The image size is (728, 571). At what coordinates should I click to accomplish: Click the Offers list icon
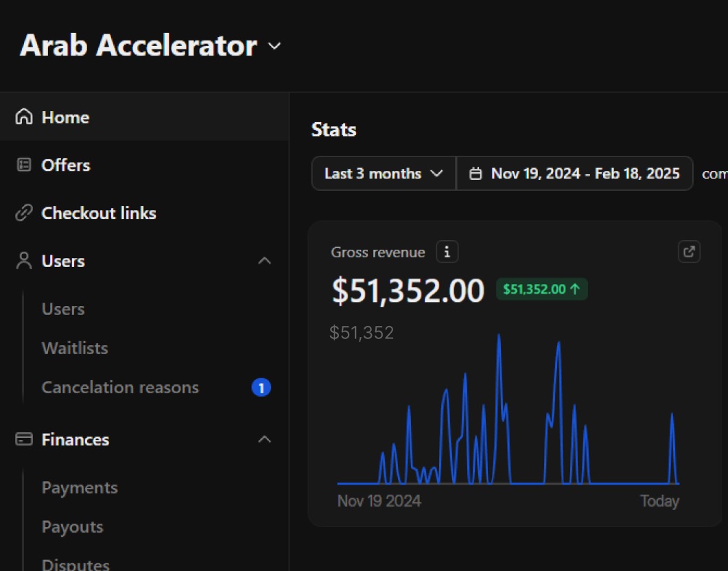point(24,165)
